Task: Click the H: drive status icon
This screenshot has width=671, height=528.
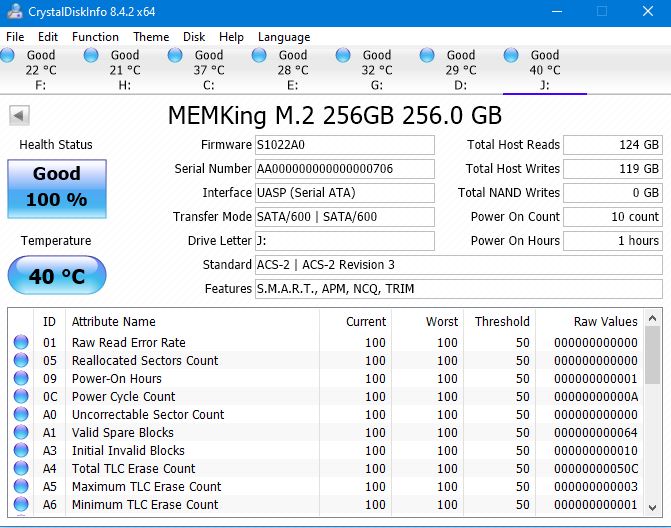Action: coord(92,56)
